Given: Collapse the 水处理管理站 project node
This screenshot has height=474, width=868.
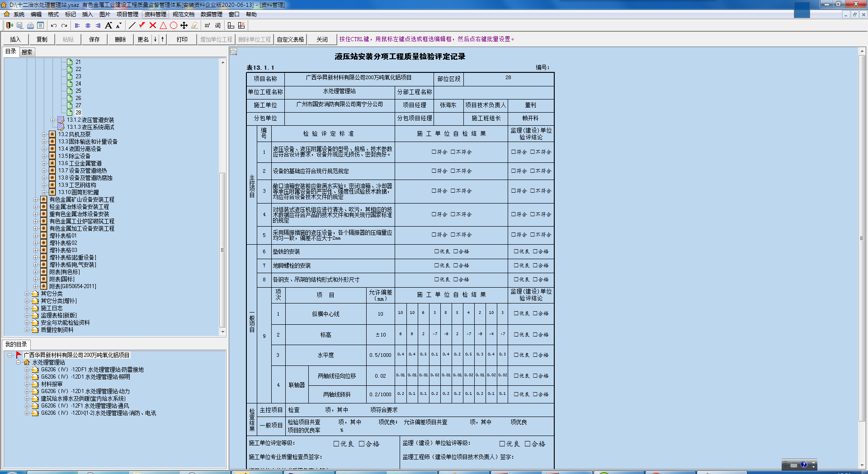Looking at the screenshot, I should click(19, 362).
